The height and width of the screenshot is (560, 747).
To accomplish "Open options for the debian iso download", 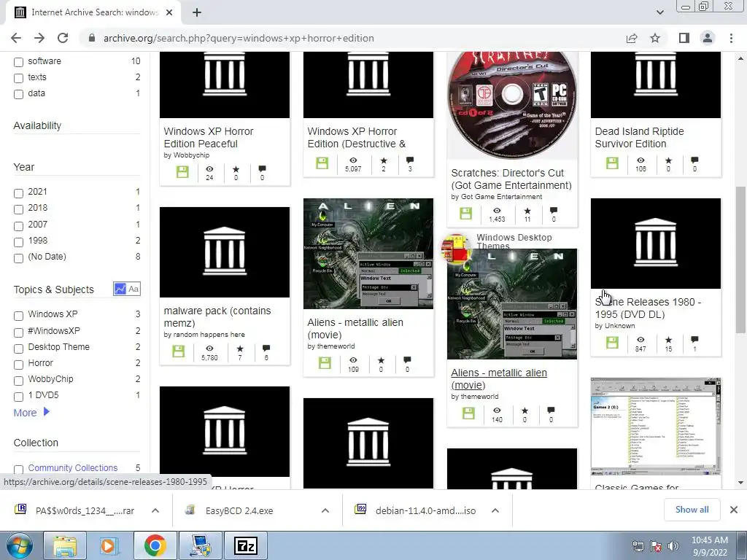I will coord(495,510).
